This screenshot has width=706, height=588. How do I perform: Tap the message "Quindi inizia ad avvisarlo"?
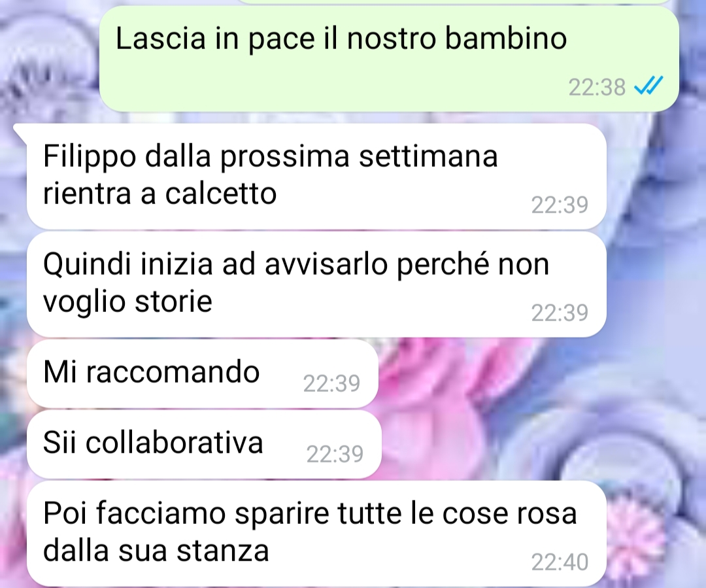[x=316, y=285]
